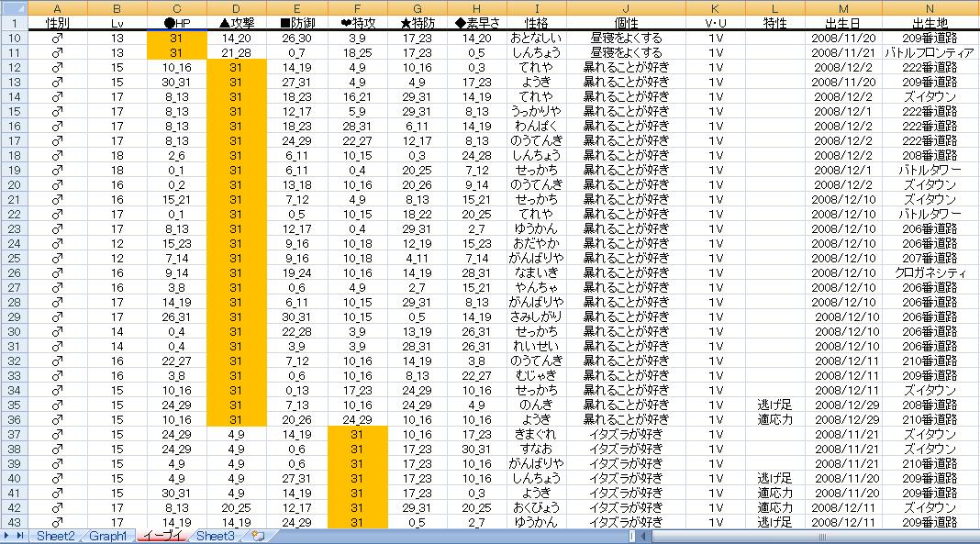Click the horizontal scrollbar left arrow
Image resolution: width=980 pixels, height=544 pixels.
click(x=644, y=536)
